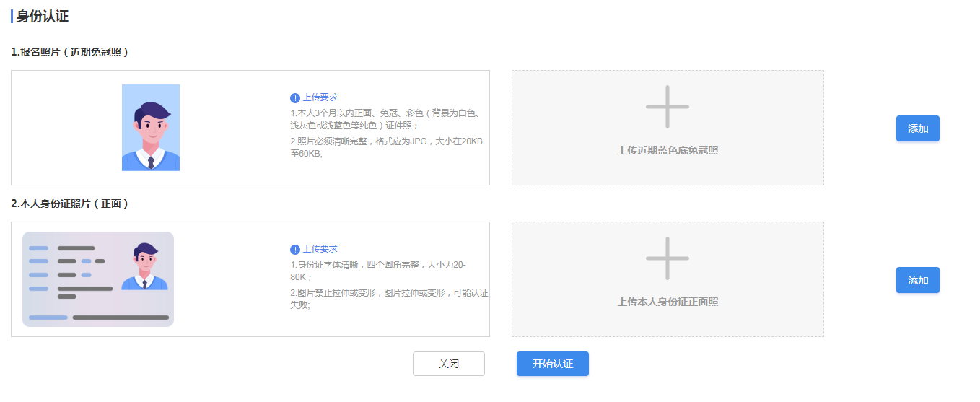Click the info icon in the ID card requirements
Image resolution: width=980 pixels, height=402 pixels.
pos(295,250)
